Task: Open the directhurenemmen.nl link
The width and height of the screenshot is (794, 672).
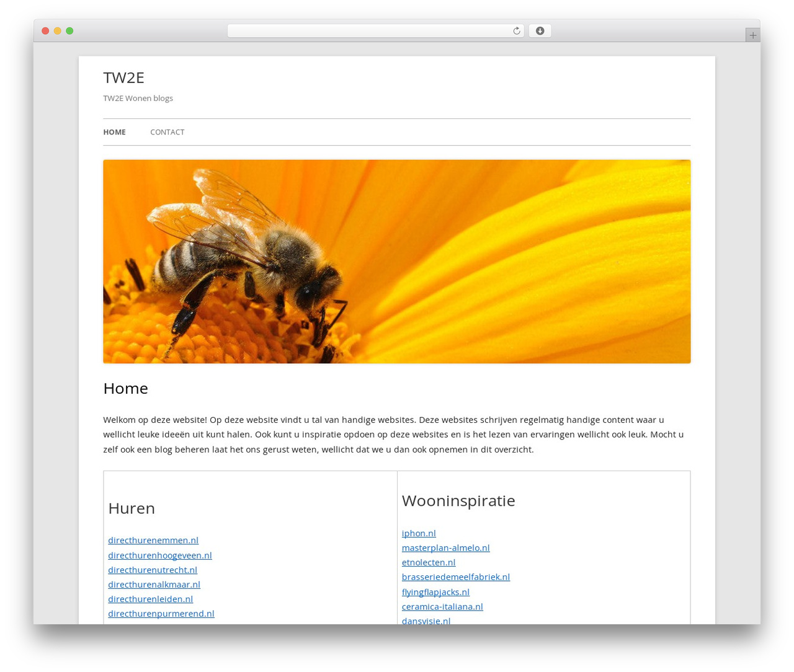Action: [x=153, y=540]
